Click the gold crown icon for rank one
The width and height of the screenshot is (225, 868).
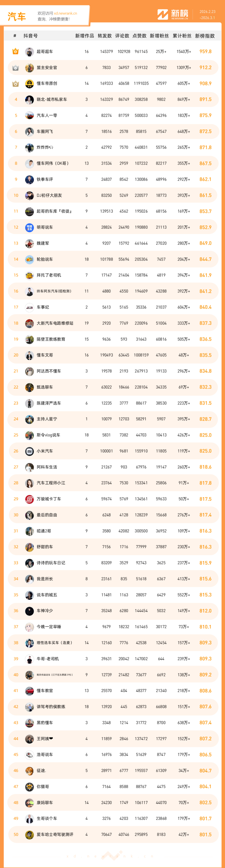15,52
